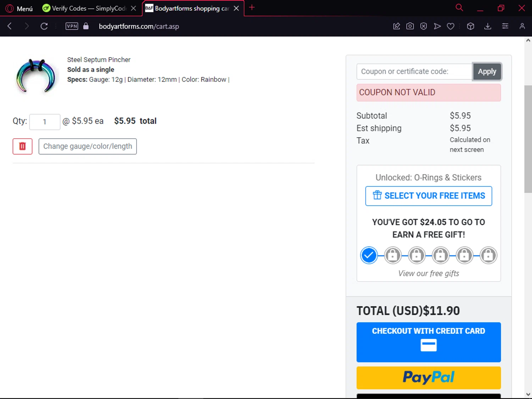Click the completed checkmark progress step
This screenshot has width=532, height=399.
tap(369, 255)
